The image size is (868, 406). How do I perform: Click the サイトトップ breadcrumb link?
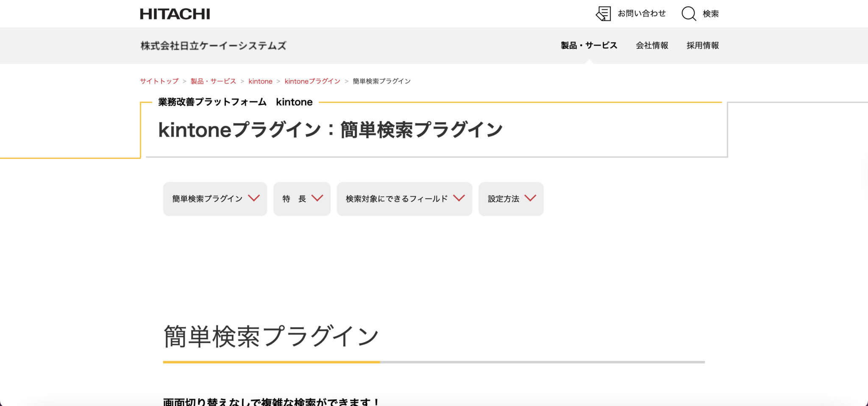coord(159,81)
